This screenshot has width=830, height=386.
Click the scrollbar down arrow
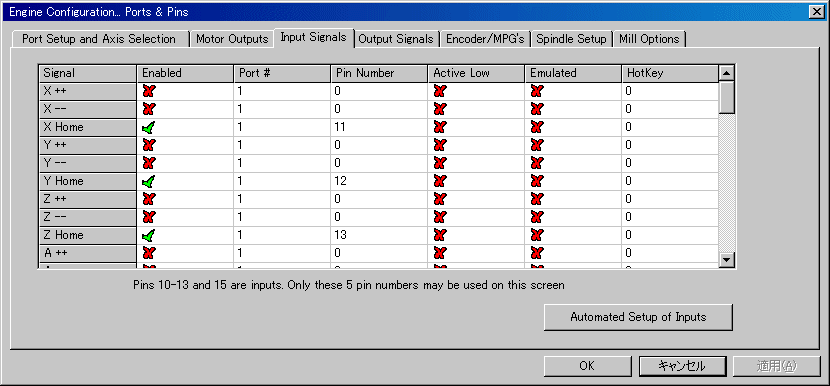pos(727,259)
